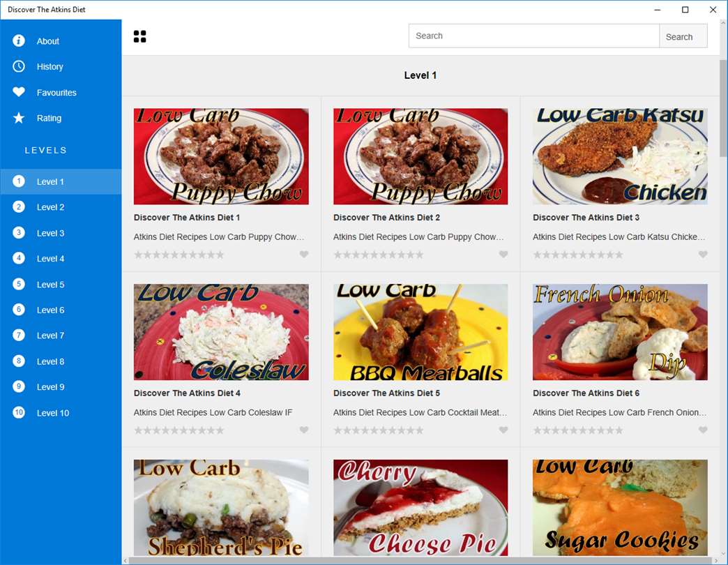Open the BBQ Meatballs thumbnail
Image resolution: width=728 pixels, height=565 pixels.
pyautogui.click(x=420, y=332)
